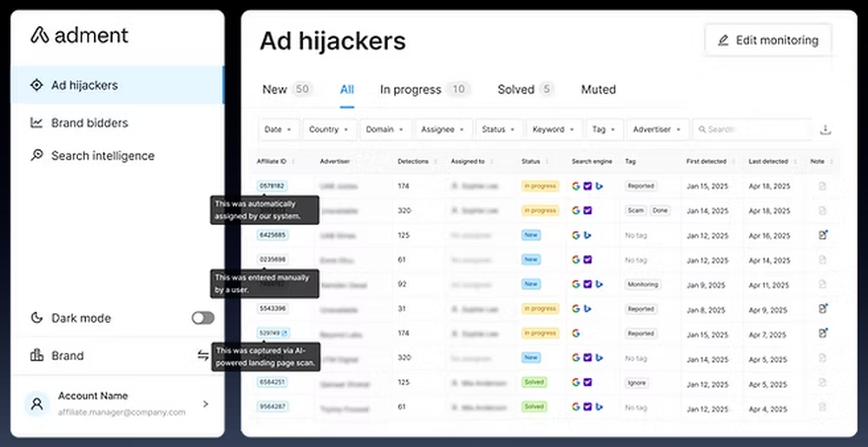Click the Ignore tag
Screen dimensions: 868x447
click(637, 382)
